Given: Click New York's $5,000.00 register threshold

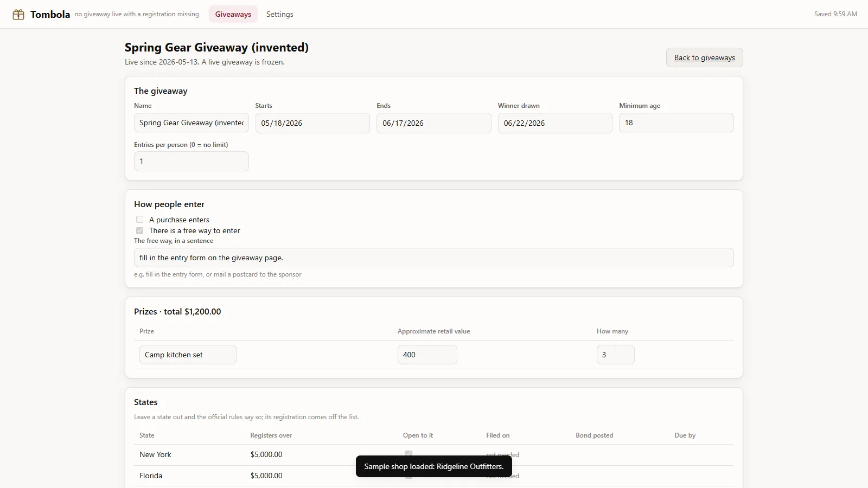Looking at the screenshot, I should click(266, 454).
